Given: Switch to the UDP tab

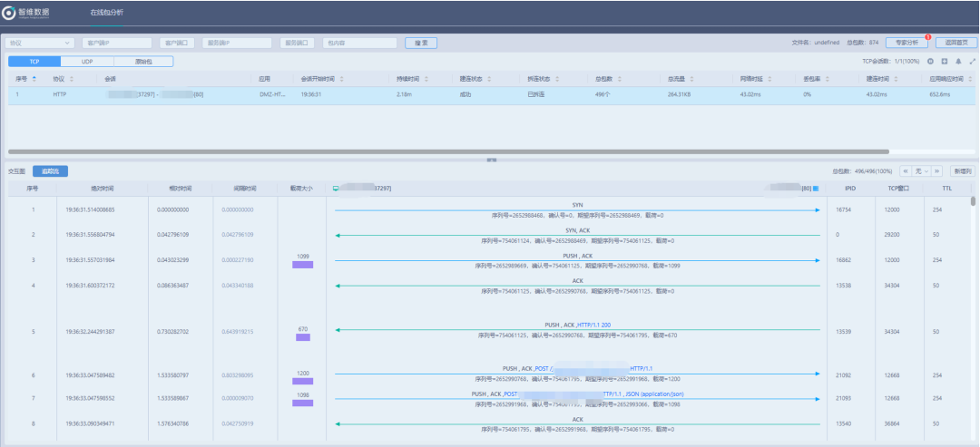Looking at the screenshot, I should [x=87, y=62].
